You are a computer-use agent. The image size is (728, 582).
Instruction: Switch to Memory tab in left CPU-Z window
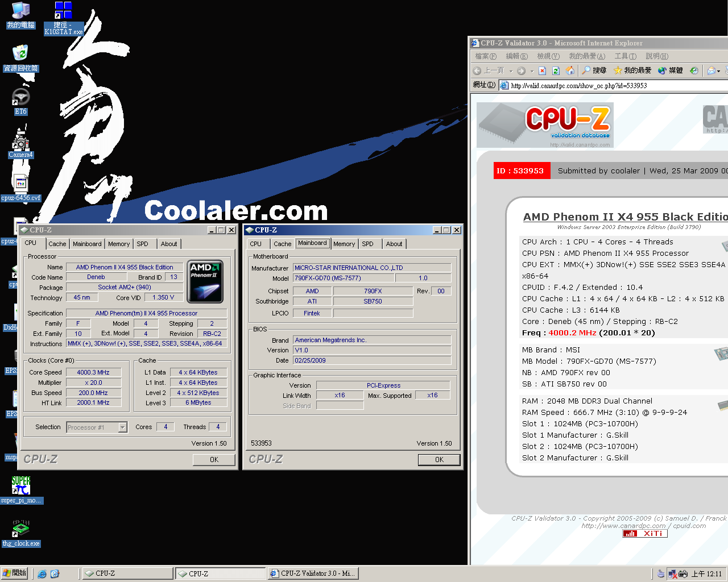119,244
